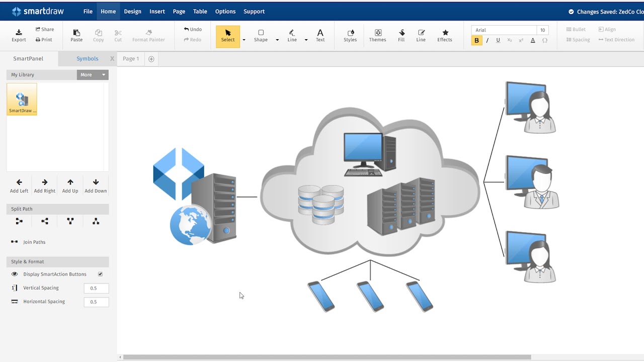Uncheck Display SmartAction Buttons checkbox
Screen dimensions: 644x362
point(100,274)
